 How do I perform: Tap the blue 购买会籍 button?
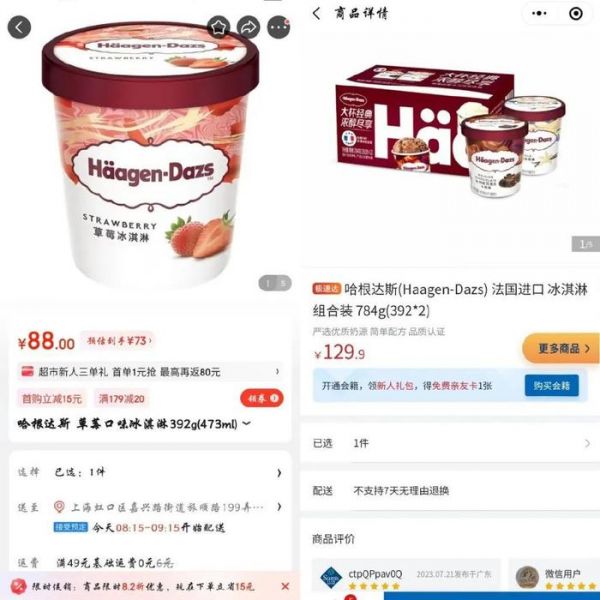pos(551,385)
